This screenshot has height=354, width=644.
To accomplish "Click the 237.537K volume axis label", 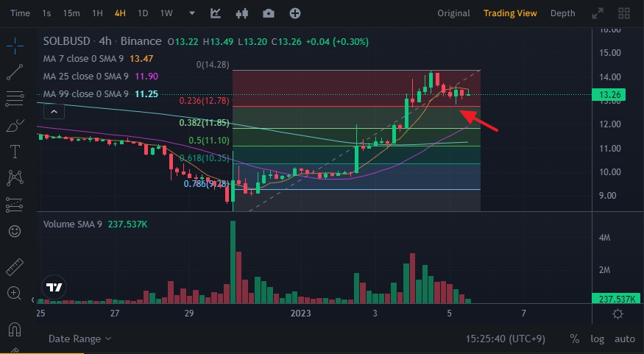I will tap(615, 299).
